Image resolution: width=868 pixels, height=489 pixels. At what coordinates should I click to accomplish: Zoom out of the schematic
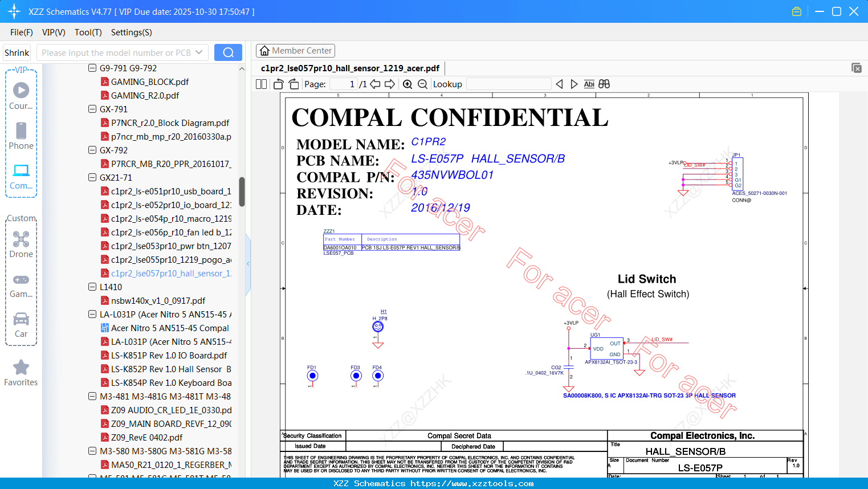coord(422,84)
